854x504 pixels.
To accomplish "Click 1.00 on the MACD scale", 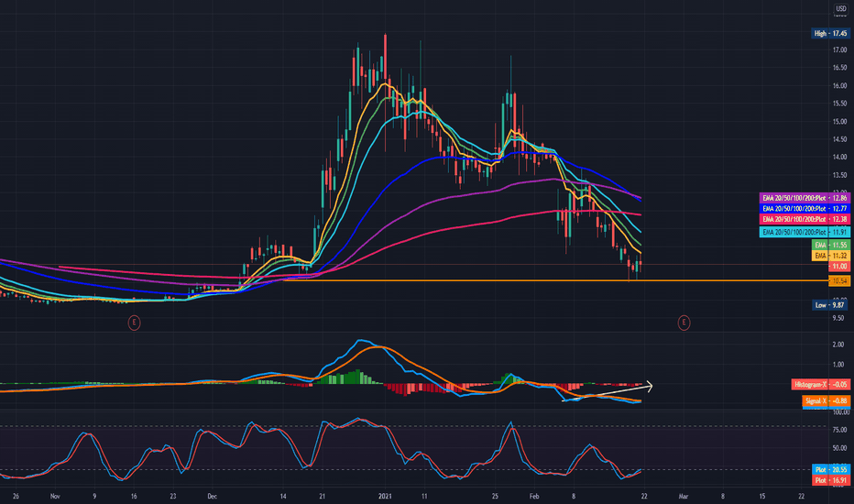I will [x=838, y=365].
